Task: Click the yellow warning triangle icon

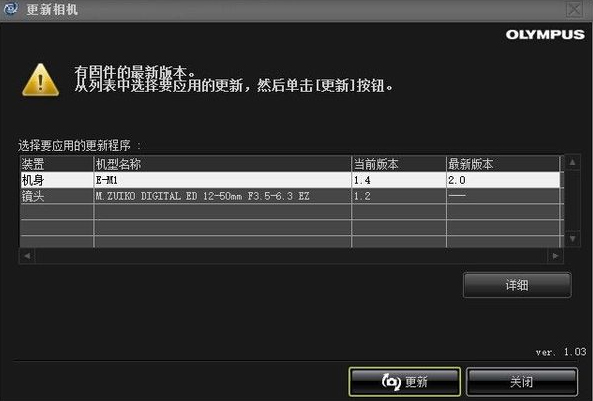Action: pos(40,80)
